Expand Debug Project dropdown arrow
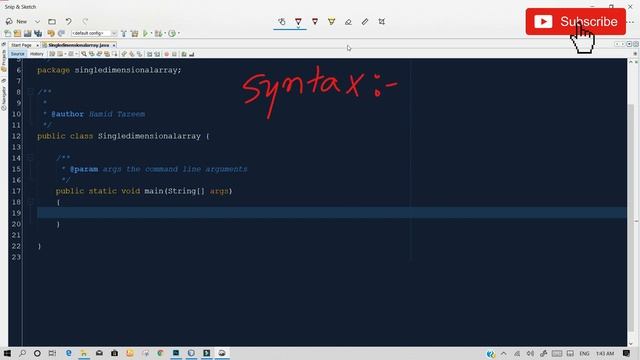This screenshot has width=640, height=360. [165, 33]
